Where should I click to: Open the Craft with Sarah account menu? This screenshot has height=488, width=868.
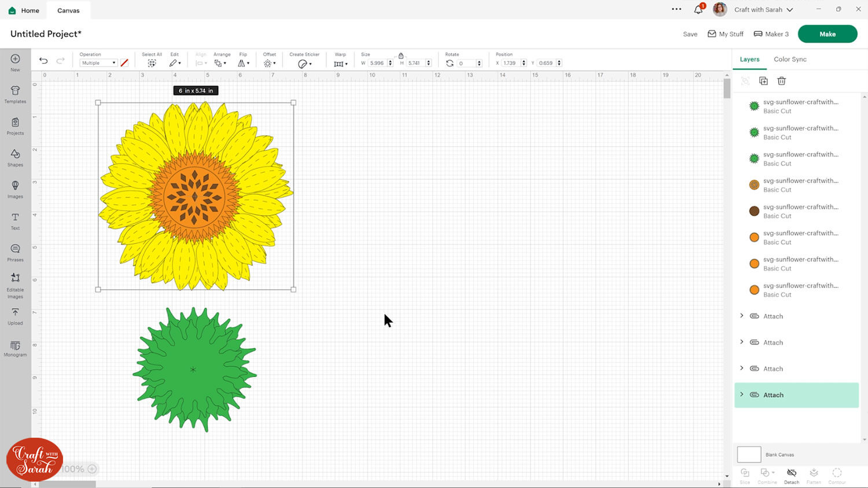(763, 10)
